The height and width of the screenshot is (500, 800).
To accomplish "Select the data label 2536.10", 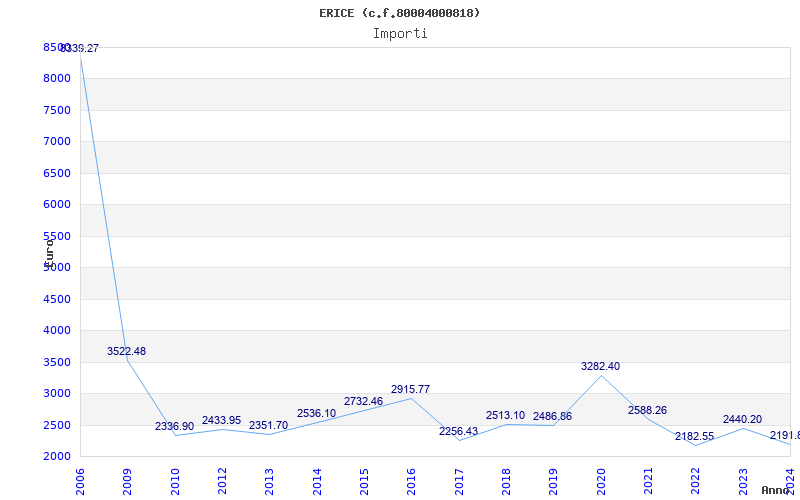I will [316, 413].
